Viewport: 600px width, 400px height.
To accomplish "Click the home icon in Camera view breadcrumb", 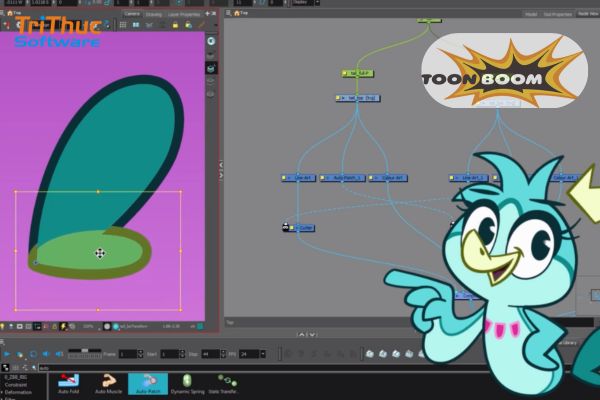I will pos(10,13).
